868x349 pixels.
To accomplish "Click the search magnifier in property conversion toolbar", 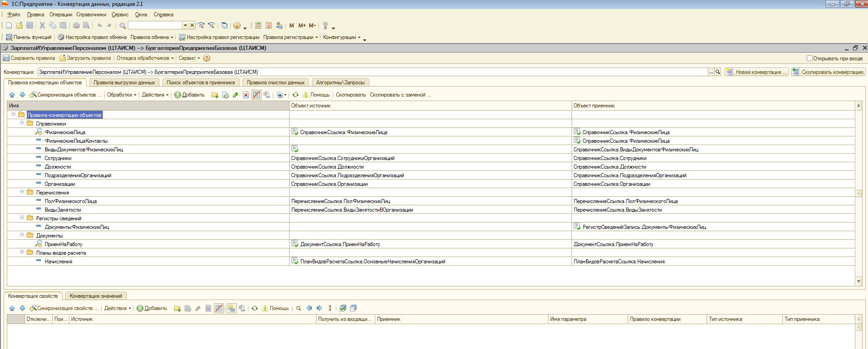I will (x=299, y=308).
